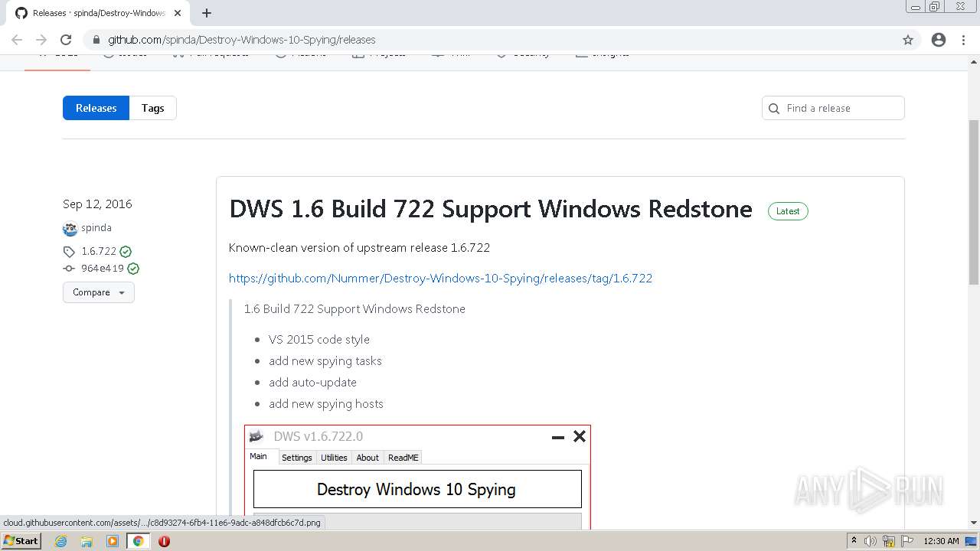Click the vertical scrollbar thumb

click(974, 201)
